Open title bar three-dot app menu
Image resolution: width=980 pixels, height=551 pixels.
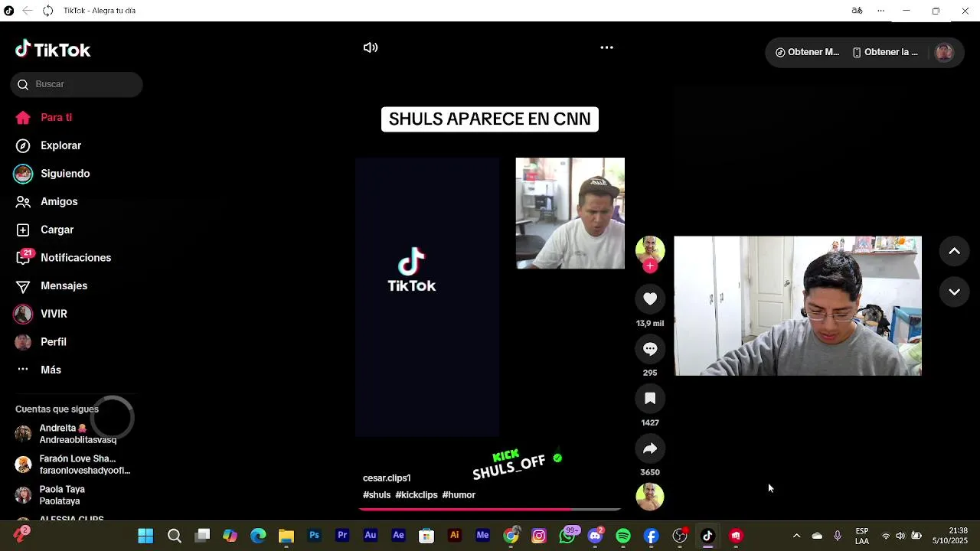[880, 11]
